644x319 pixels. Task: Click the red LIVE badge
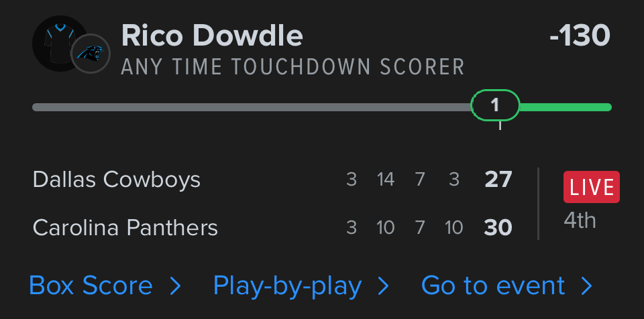coord(591,187)
